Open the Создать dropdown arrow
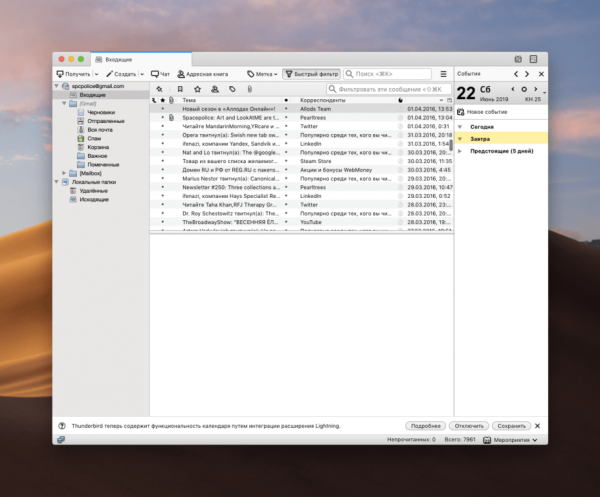 (x=142, y=74)
